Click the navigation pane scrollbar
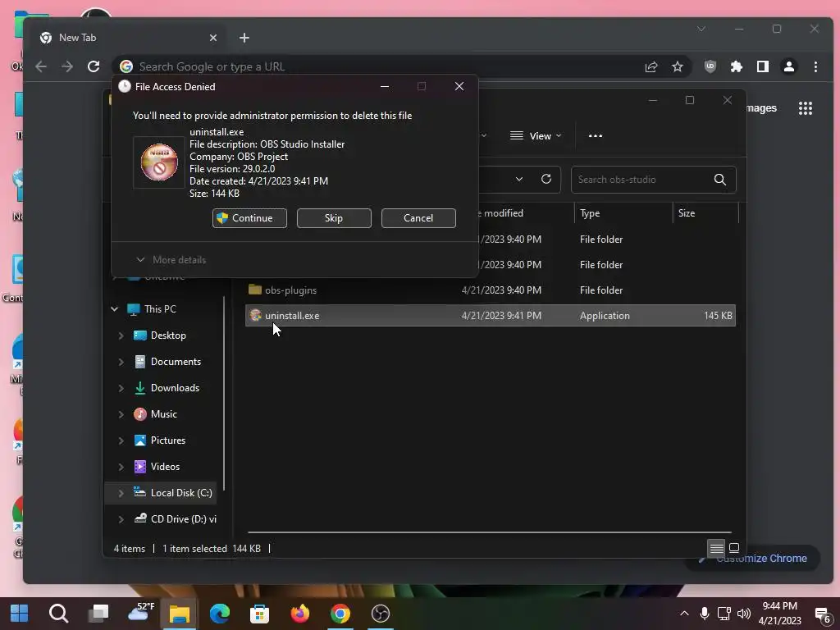 225,393
